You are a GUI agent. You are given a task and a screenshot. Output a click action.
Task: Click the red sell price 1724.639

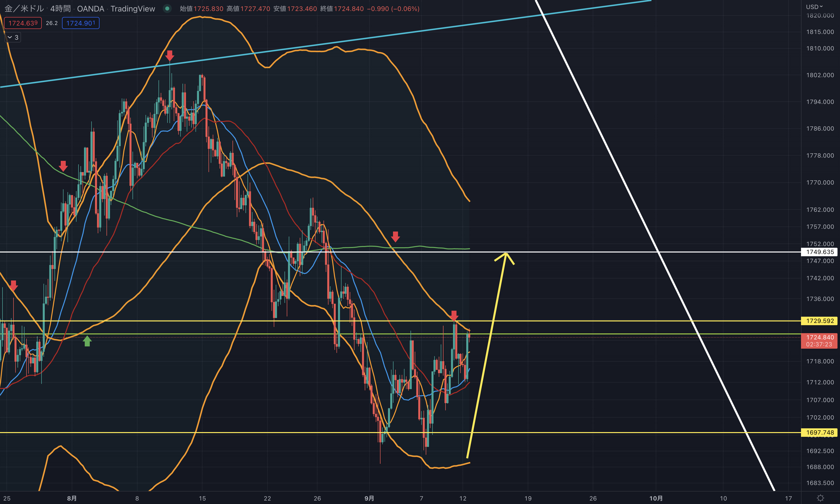(x=23, y=23)
